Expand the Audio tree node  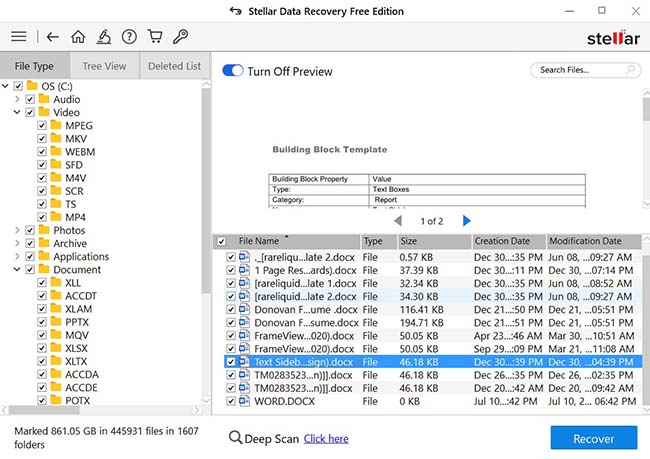(x=17, y=99)
